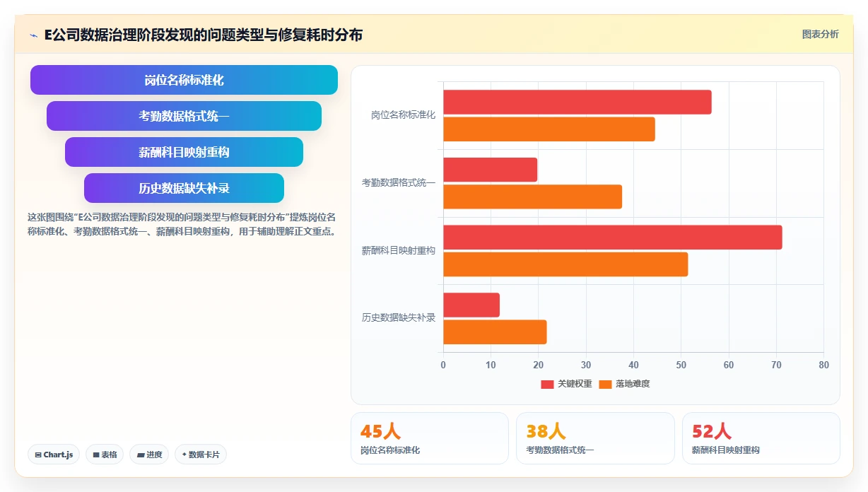Image resolution: width=868 pixels, height=492 pixels.
Task: Click the orange bar for 考勤数据格式统一
Action: point(533,197)
